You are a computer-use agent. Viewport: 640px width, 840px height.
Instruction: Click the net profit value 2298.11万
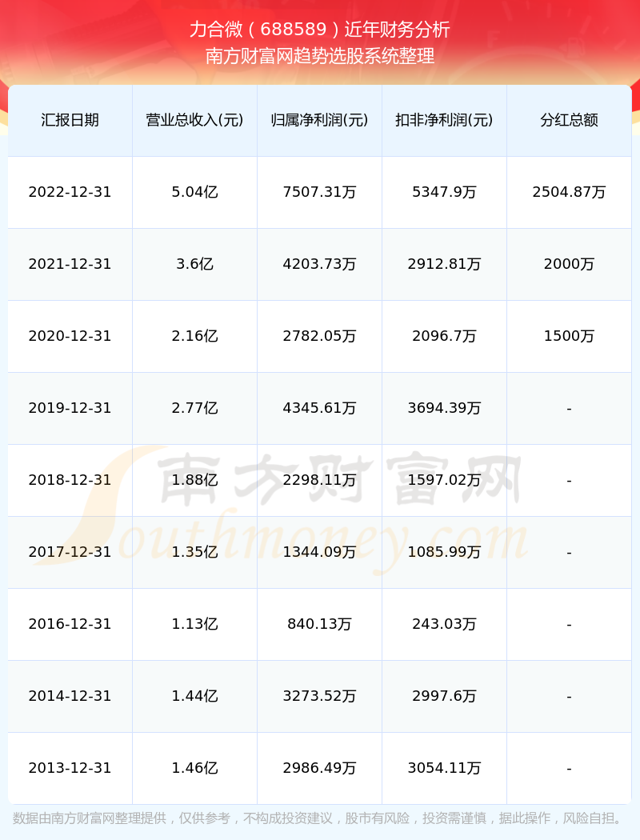pos(320,480)
